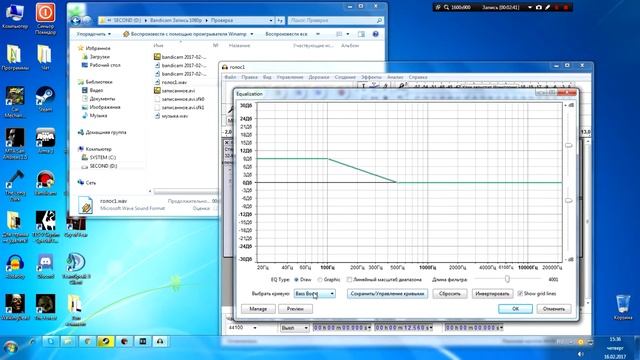
Task: Open the Управление menu in Audacity
Action: tap(290, 77)
